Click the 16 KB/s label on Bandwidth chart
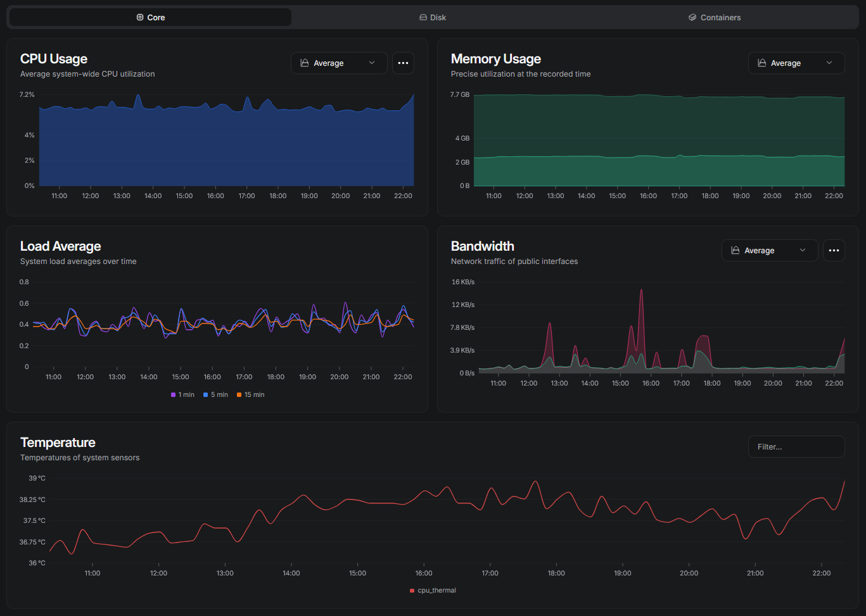This screenshot has width=866, height=616. click(463, 282)
